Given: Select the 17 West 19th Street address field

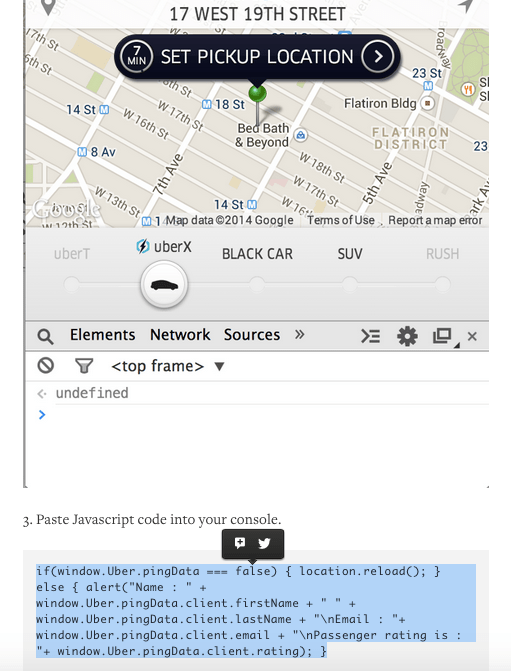Looking at the screenshot, I should 257,14.
